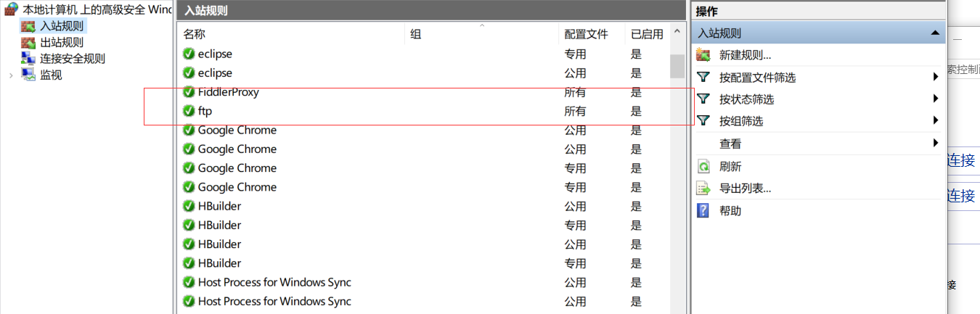Collapse the 入站规则 section in the 操作 pane

[935, 33]
